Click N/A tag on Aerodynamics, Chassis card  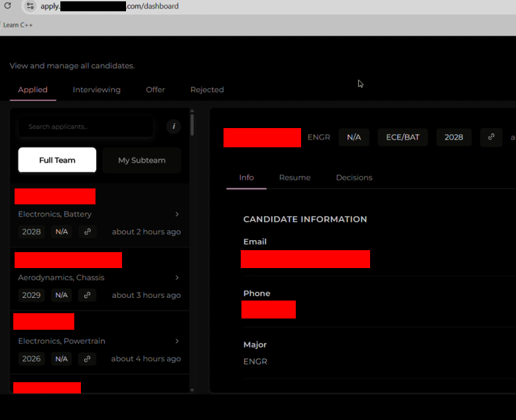click(62, 295)
